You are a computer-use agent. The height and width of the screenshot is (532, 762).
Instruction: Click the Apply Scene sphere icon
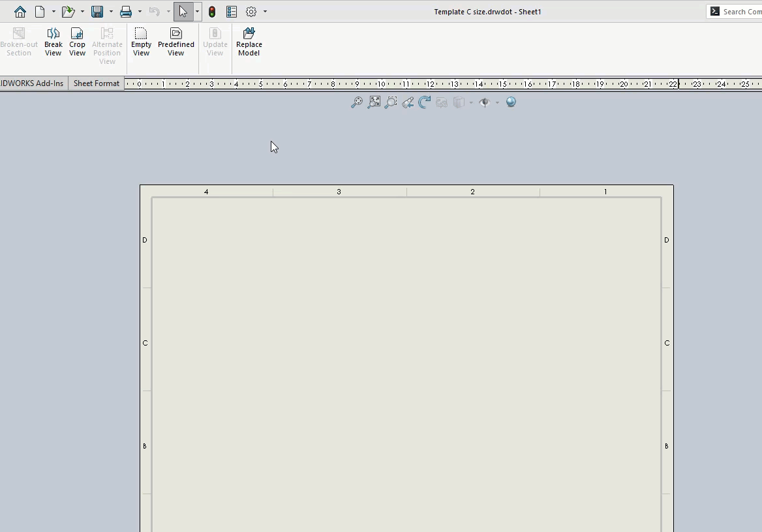[x=511, y=102]
